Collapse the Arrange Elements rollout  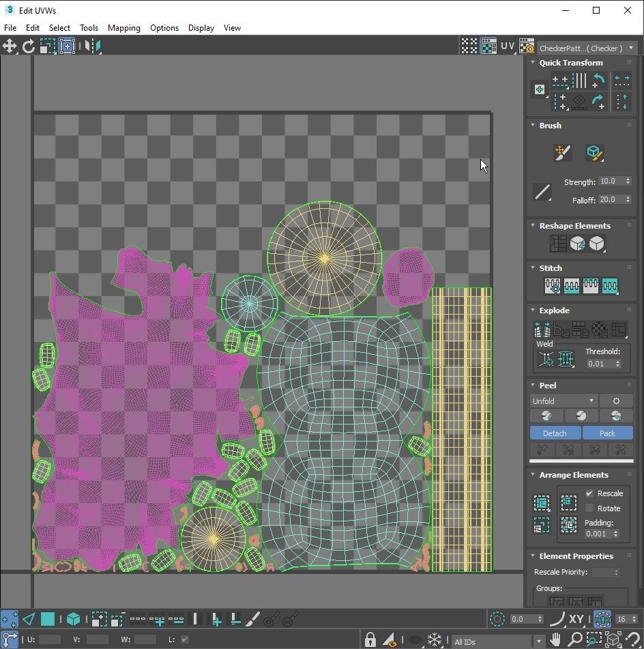tap(533, 474)
